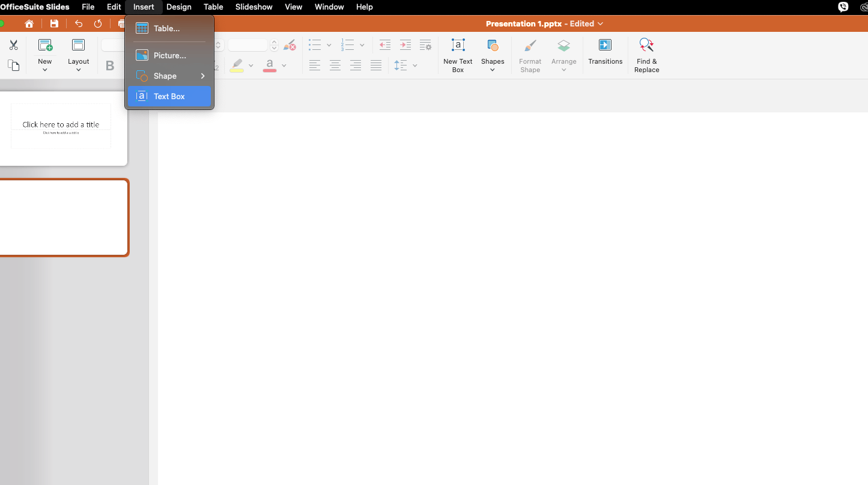868x485 pixels.
Task: Open the Layout dropdown
Action: [x=78, y=55]
